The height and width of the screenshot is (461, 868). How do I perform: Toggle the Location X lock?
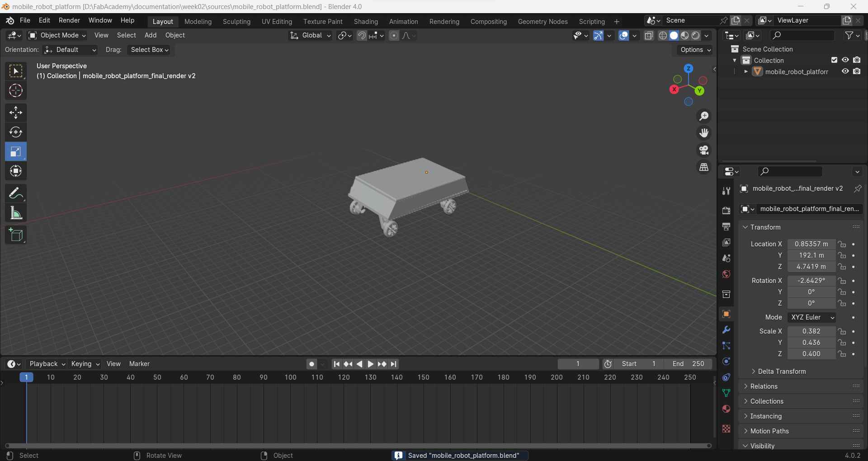(842, 244)
